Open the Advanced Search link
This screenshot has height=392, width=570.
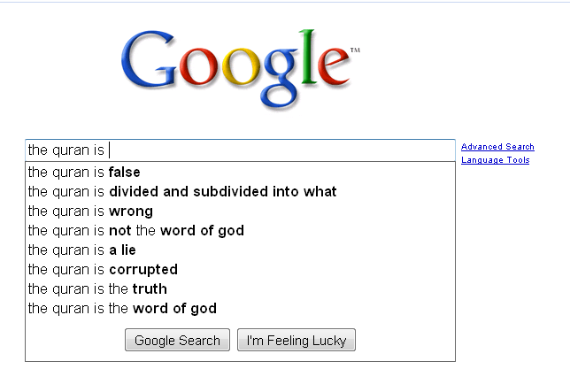(x=497, y=147)
